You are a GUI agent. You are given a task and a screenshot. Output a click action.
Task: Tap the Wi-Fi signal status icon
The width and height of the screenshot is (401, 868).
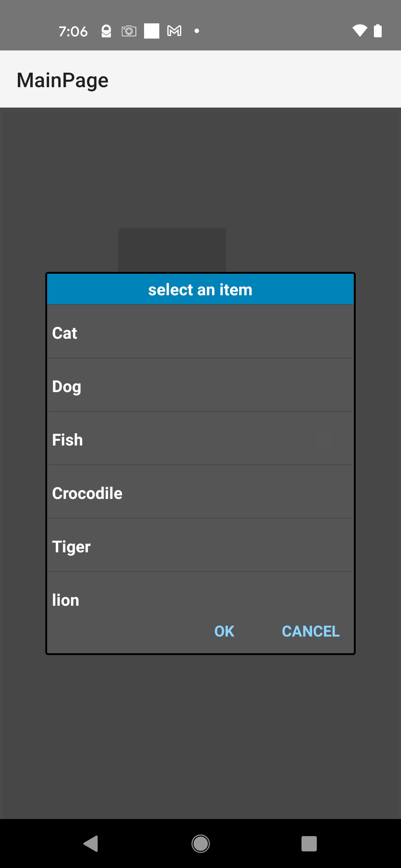tap(359, 31)
